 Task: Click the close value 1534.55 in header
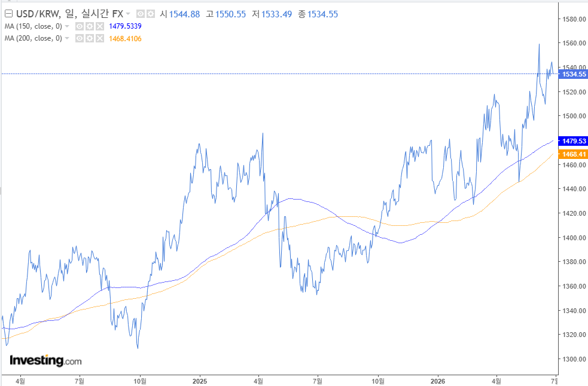tap(323, 14)
